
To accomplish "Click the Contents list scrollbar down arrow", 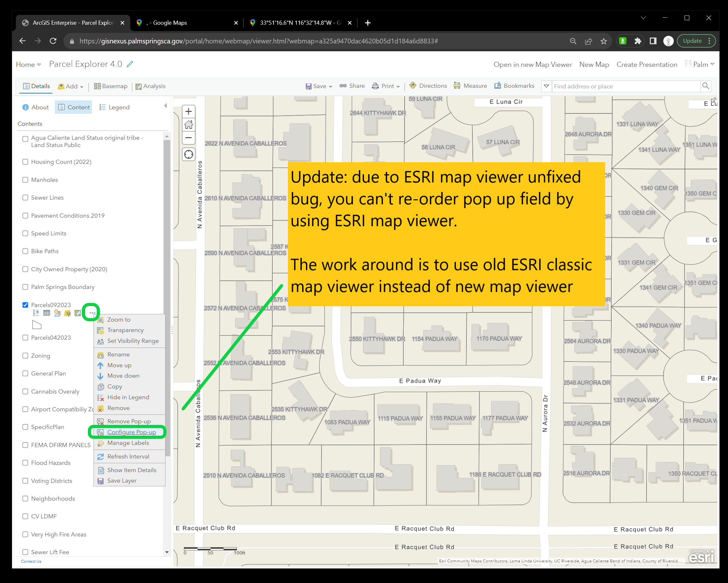I will pyautogui.click(x=166, y=552).
